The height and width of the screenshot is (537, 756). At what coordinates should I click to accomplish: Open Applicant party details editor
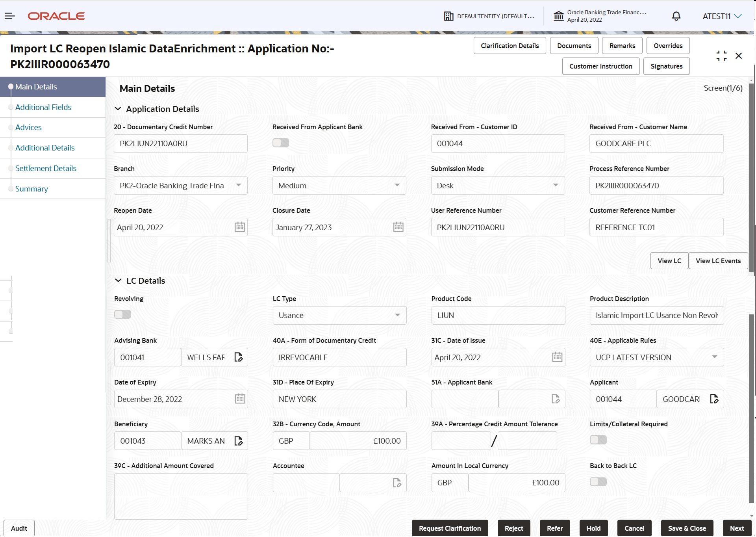715,399
